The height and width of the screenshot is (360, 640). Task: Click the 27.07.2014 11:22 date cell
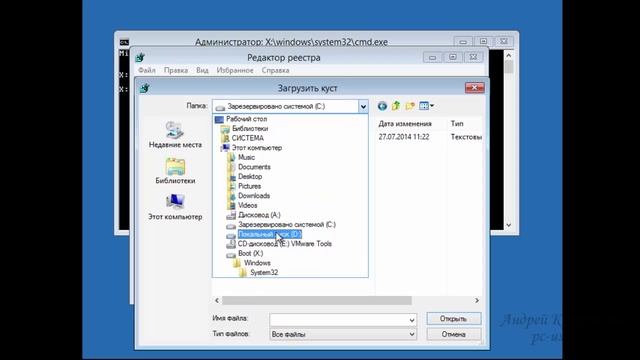click(404, 137)
